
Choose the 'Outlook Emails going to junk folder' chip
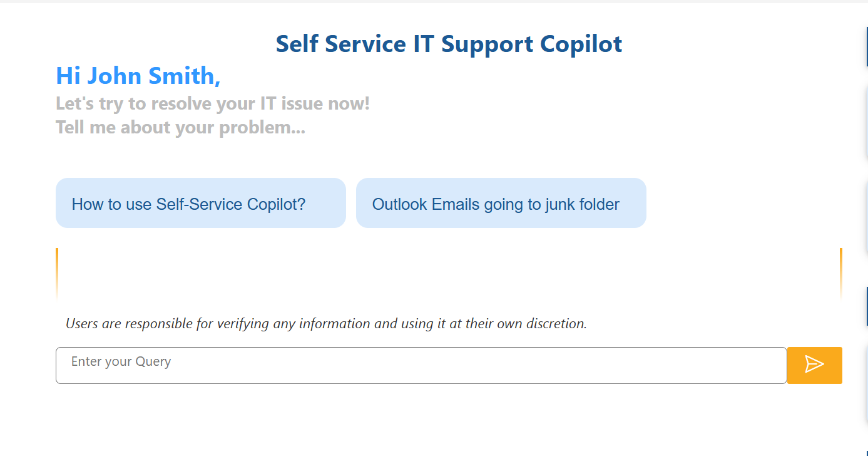click(x=501, y=203)
